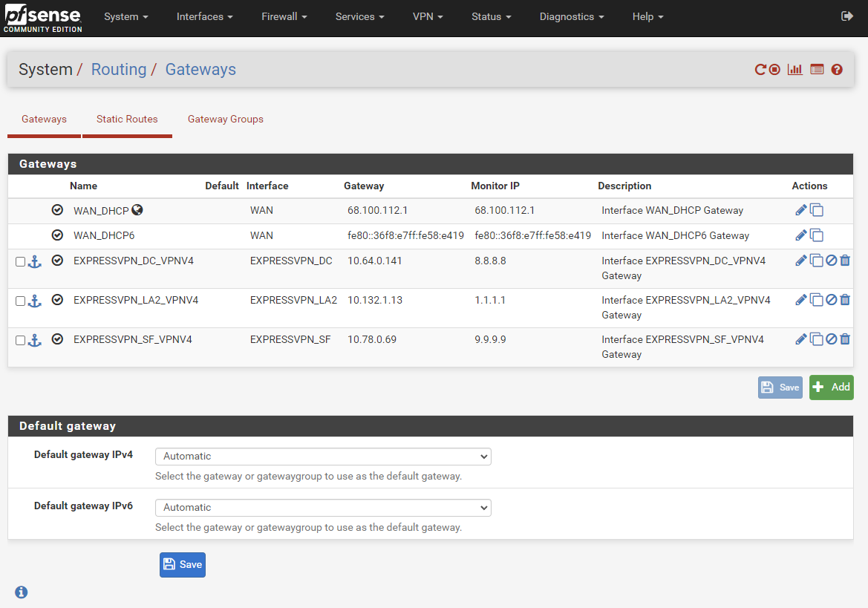
Task: Click globe icon next to WAN_DHCP
Action: point(137,209)
